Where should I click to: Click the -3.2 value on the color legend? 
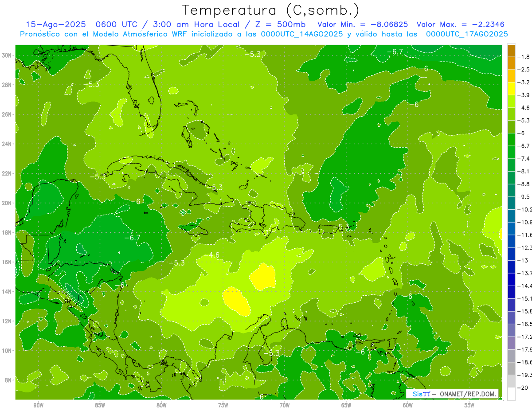[524, 82]
